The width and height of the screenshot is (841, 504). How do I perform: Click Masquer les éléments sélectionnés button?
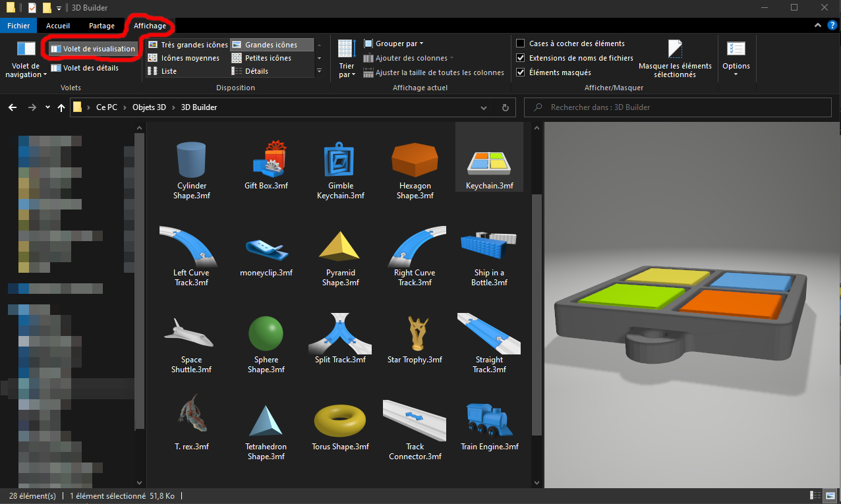675,59
